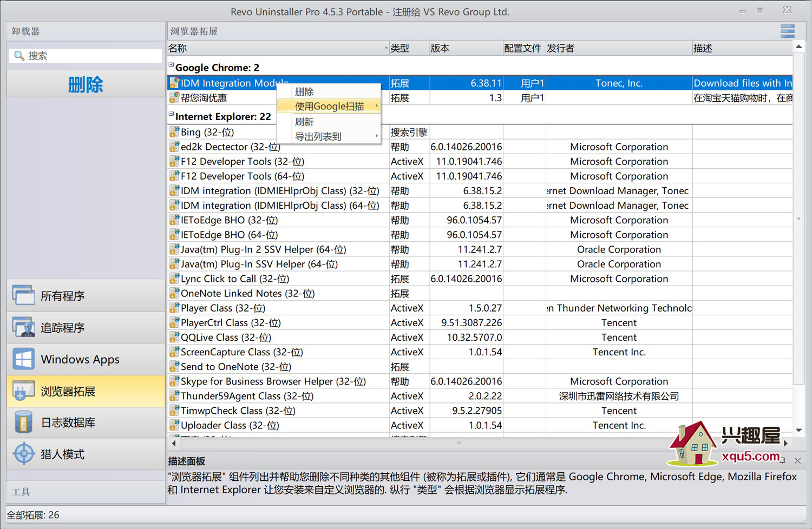The width and height of the screenshot is (812, 529).
Task: Click the IDM Integration Module extension icon
Action: (x=174, y=83)
